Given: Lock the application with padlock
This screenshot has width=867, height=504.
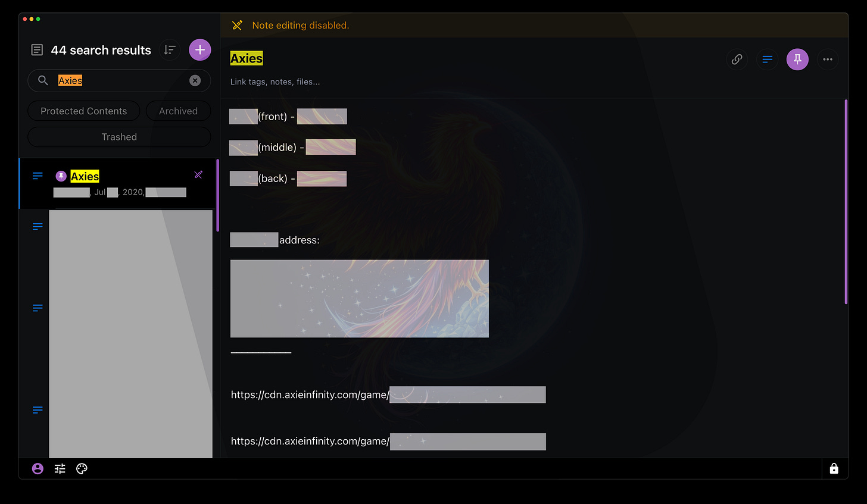Looking at the screenshot, I should pyautogui.click(x=834, y=469).
